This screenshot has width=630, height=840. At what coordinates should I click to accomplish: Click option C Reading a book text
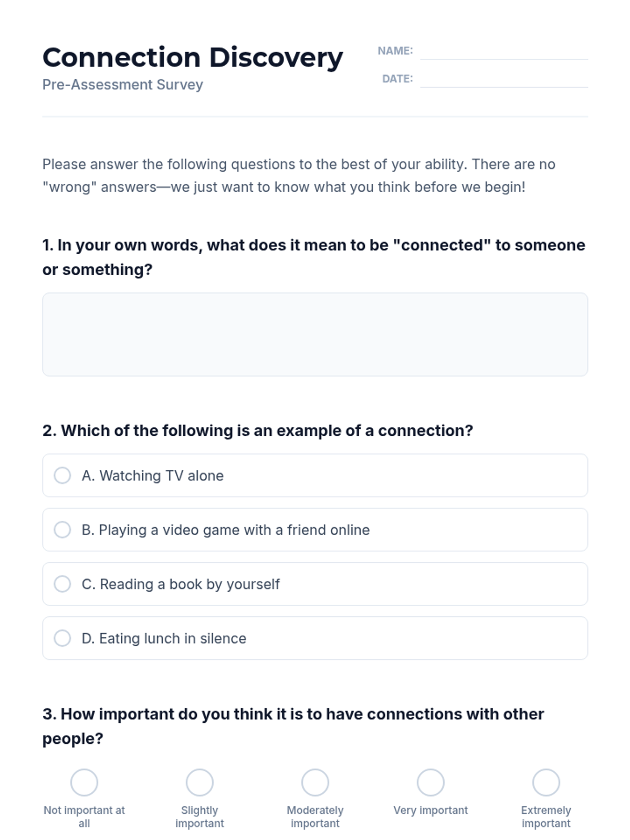click(181, 584)
